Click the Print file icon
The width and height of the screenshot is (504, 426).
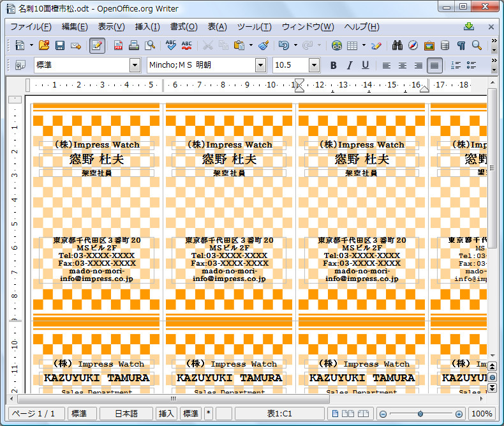(134, 45)
